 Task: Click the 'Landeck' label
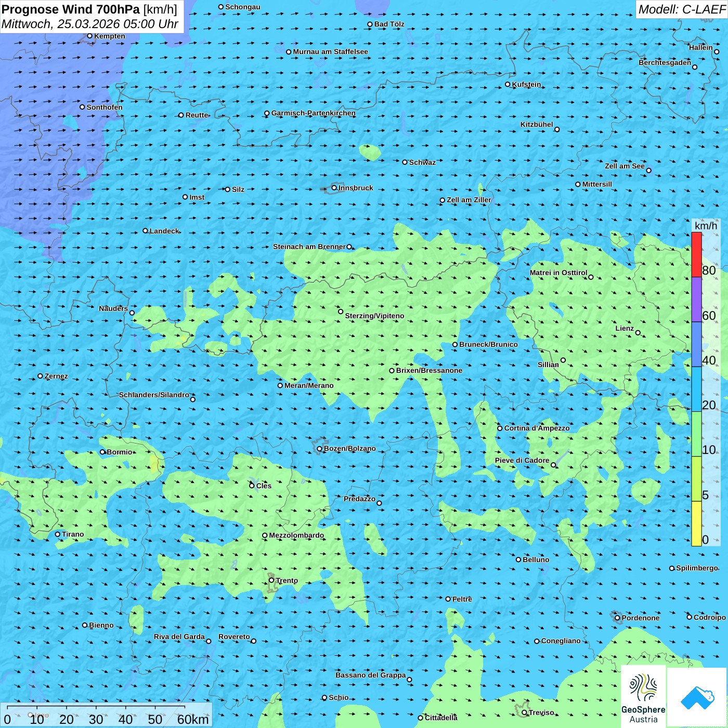point(164,231)
